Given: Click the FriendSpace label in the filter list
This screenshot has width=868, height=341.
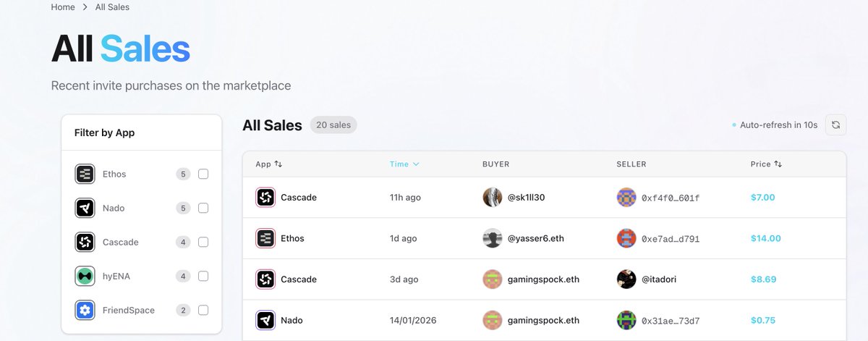Looking at the screenshot, I should [x=129, y=310].
